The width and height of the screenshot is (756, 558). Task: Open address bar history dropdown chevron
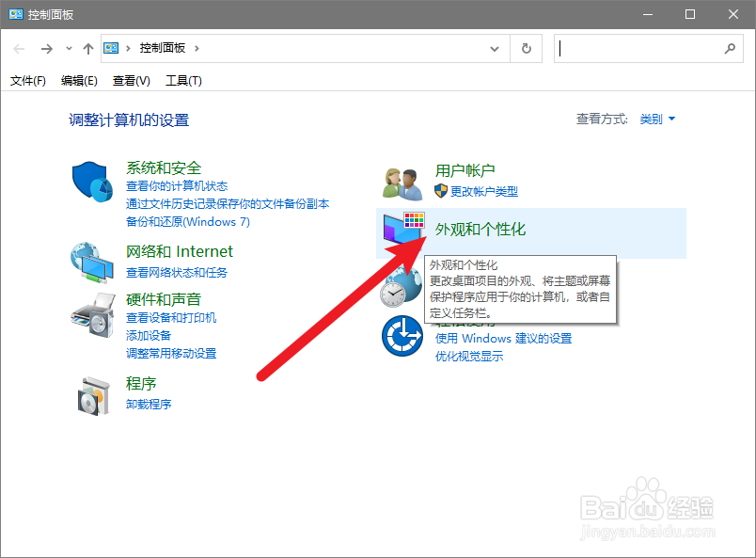tap(496, 48)
